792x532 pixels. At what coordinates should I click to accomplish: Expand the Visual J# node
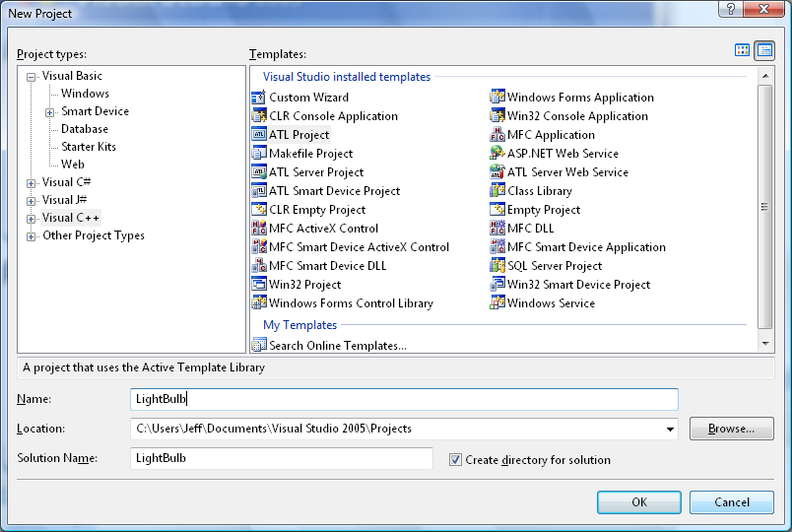tap(32, 201)
